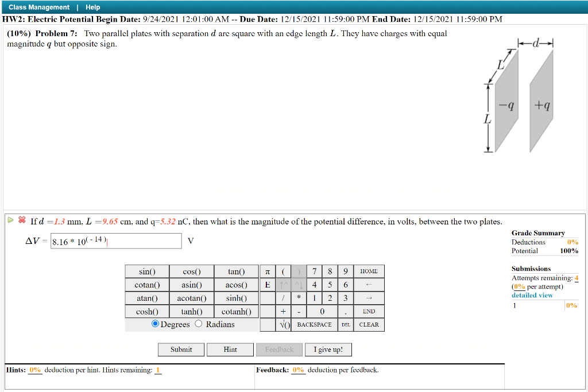
Task: Click the number 1 key
Action: (314, 298)
